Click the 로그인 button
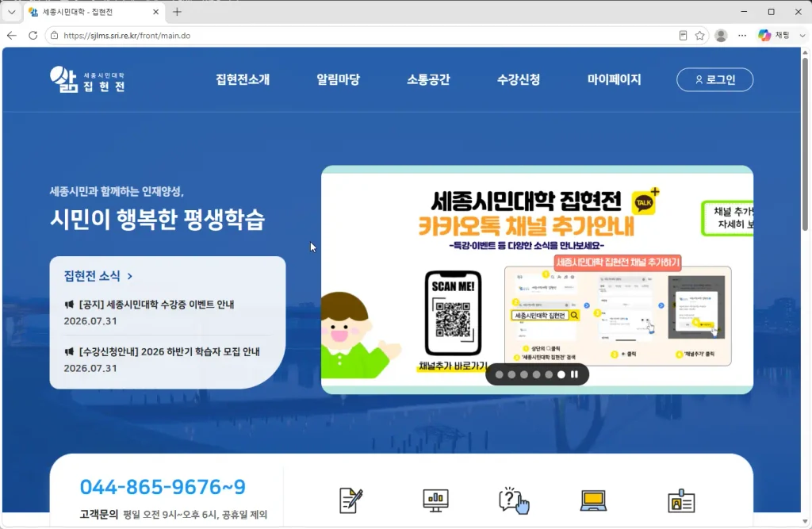812x529 pixels. (x=714, y=79)
